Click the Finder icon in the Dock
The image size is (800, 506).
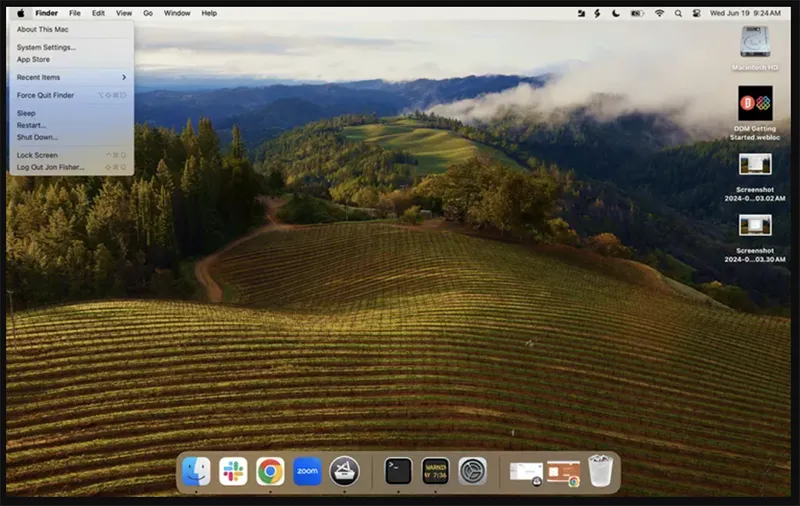coord(196,471)
